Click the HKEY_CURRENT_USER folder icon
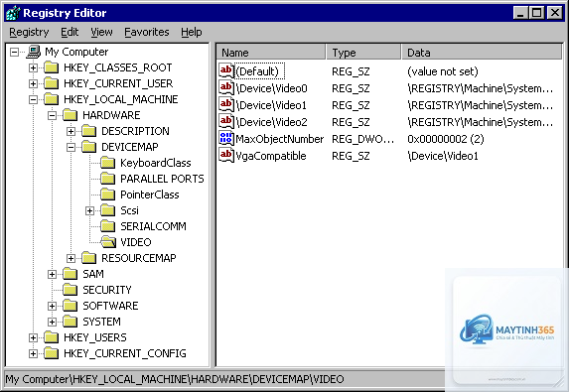Image resolution: width=569 pixels, height=392 pixels. [52, 83]
